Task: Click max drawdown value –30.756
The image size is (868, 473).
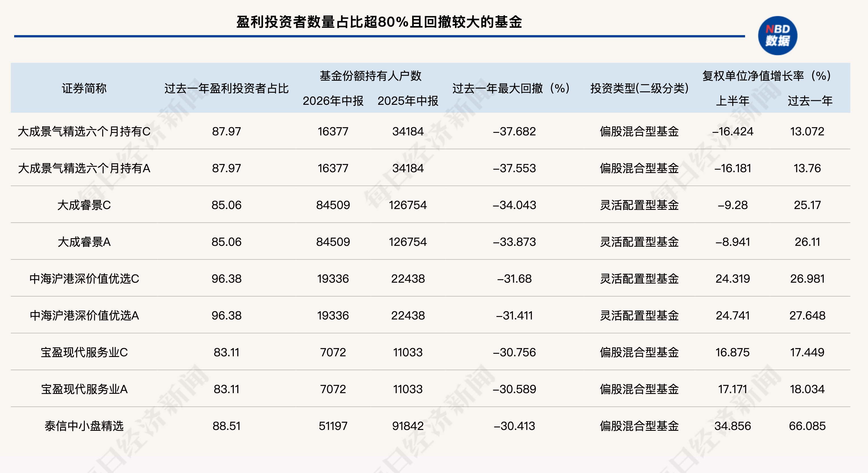Action: click(x=514, y=352)
